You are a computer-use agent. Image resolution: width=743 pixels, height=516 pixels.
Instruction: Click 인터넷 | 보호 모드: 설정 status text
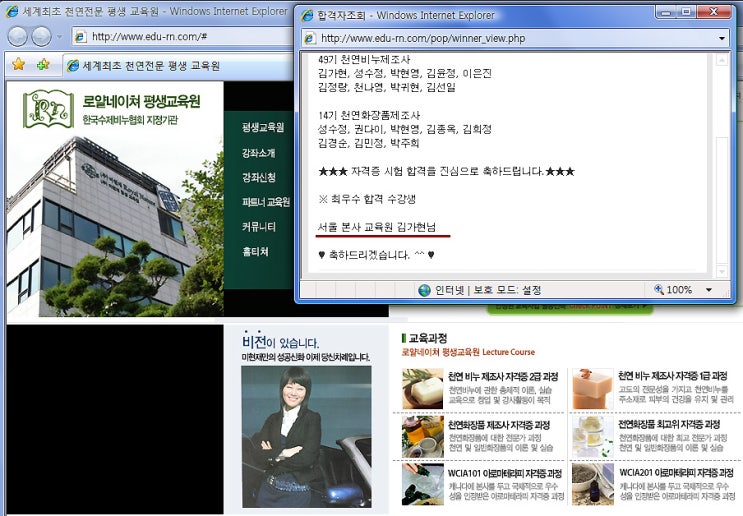click(x=488, y=290)
